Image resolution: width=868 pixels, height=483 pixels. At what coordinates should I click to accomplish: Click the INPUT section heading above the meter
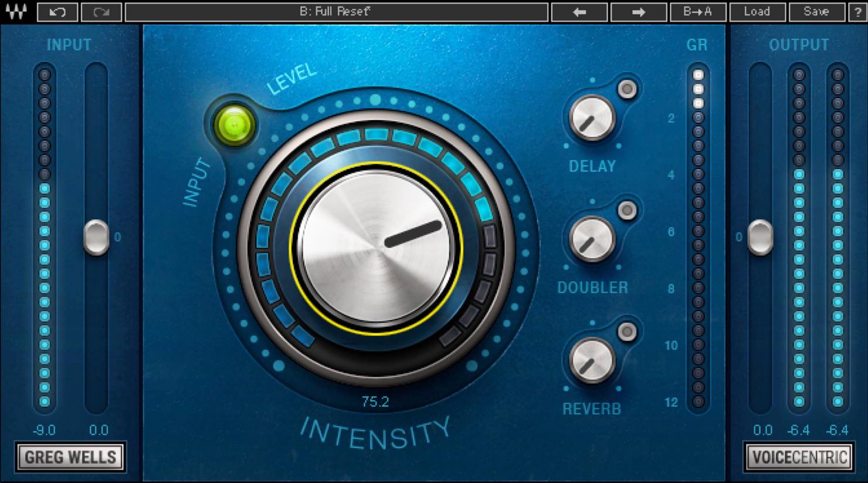pyautogui.click(x=69, y=45)
